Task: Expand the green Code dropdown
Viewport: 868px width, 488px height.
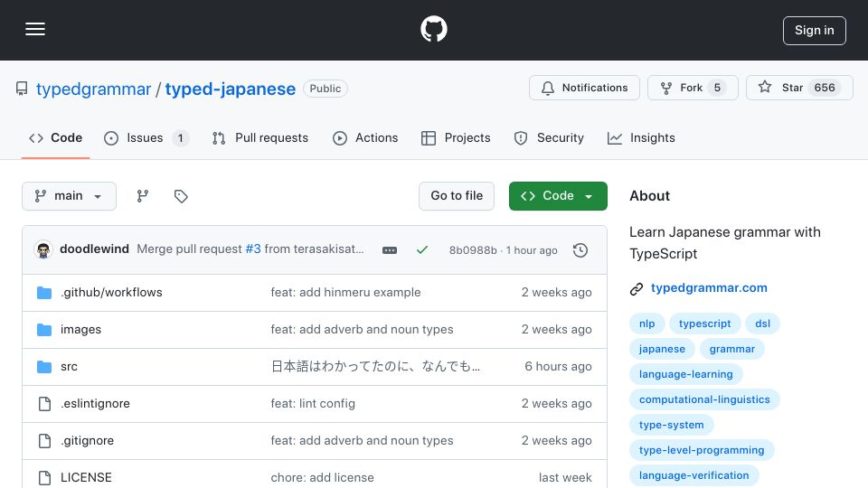Action: pyautogui.click(x=558, y=196)
